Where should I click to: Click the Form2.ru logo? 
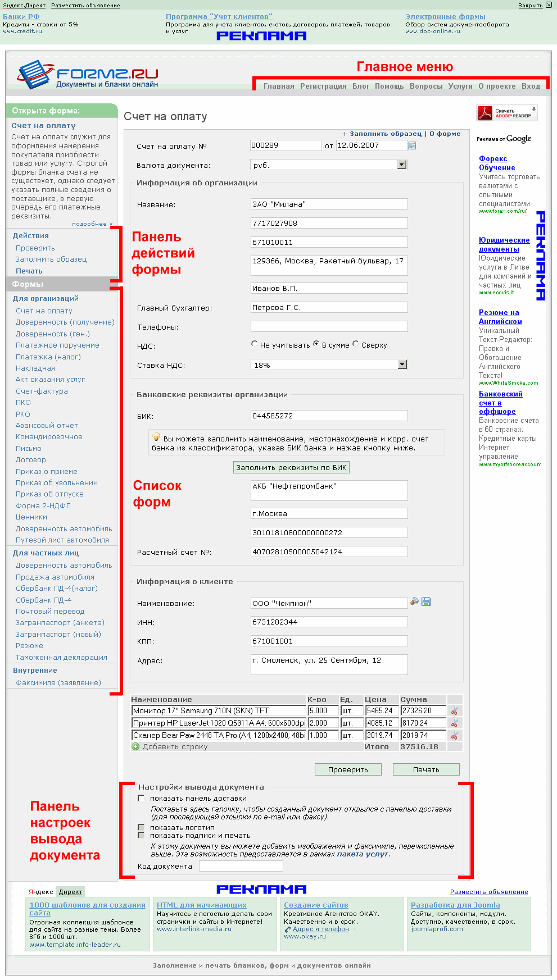point(88,75)
